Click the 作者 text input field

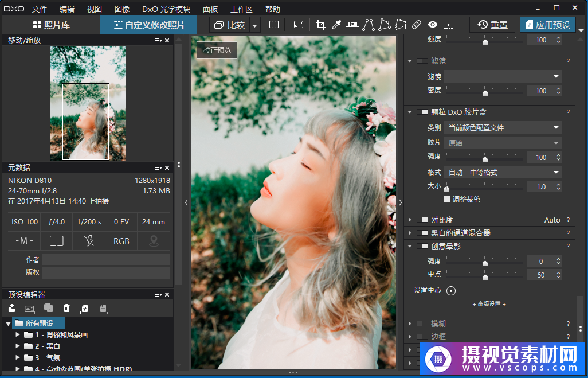tap(105, 260)
